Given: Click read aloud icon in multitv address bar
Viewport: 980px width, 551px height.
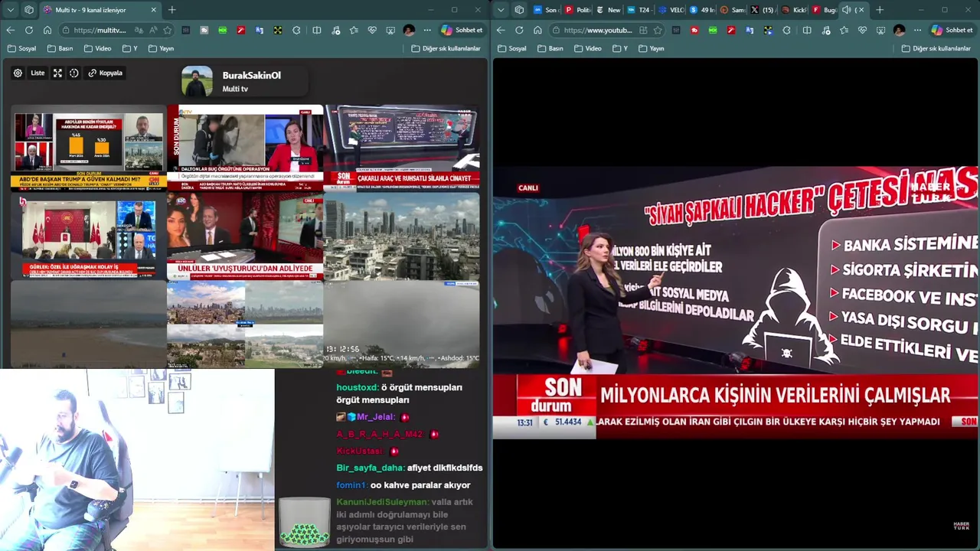Looking at the screenshot, I should [153, 30].
